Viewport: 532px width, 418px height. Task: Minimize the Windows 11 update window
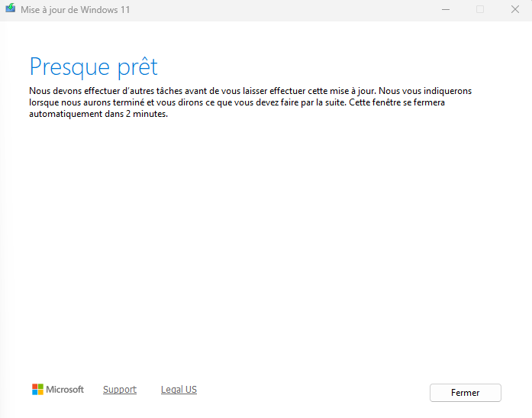point(445,9)
